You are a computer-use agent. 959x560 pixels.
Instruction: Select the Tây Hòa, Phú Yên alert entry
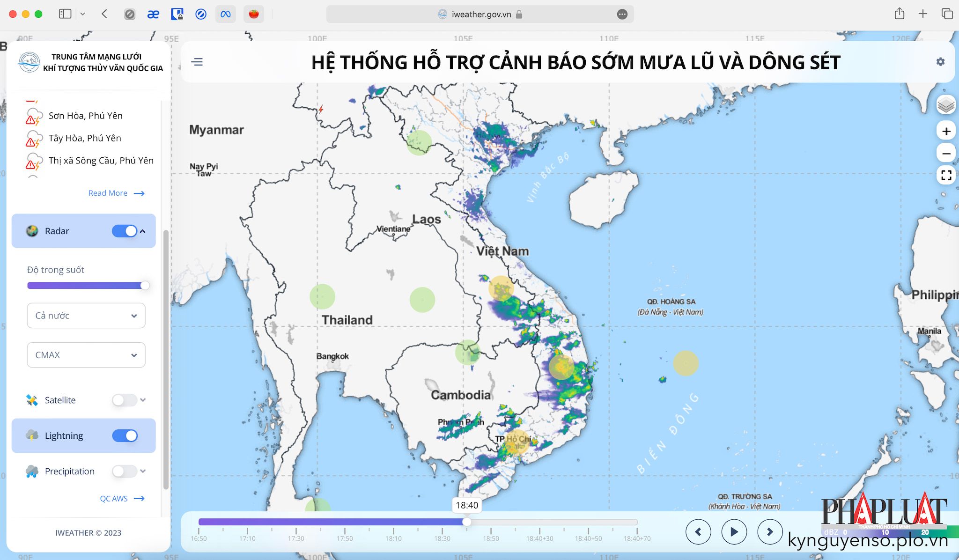[85, 138]
